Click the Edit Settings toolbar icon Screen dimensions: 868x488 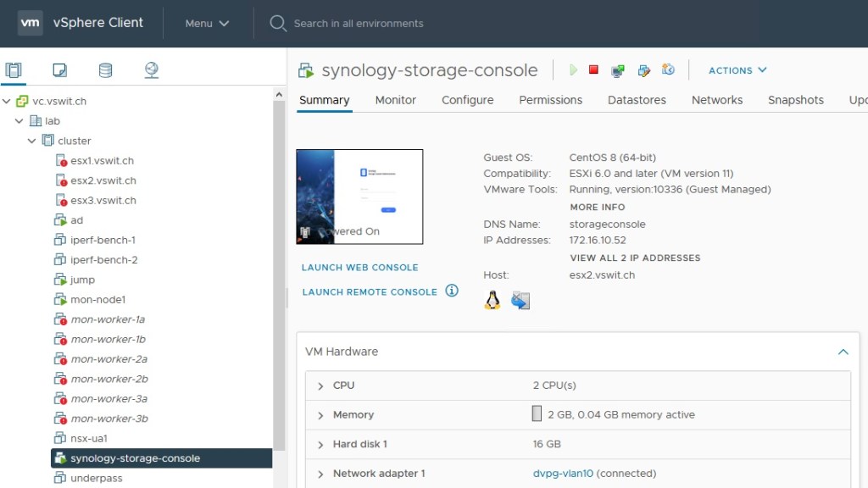click(x=643, y=70)
